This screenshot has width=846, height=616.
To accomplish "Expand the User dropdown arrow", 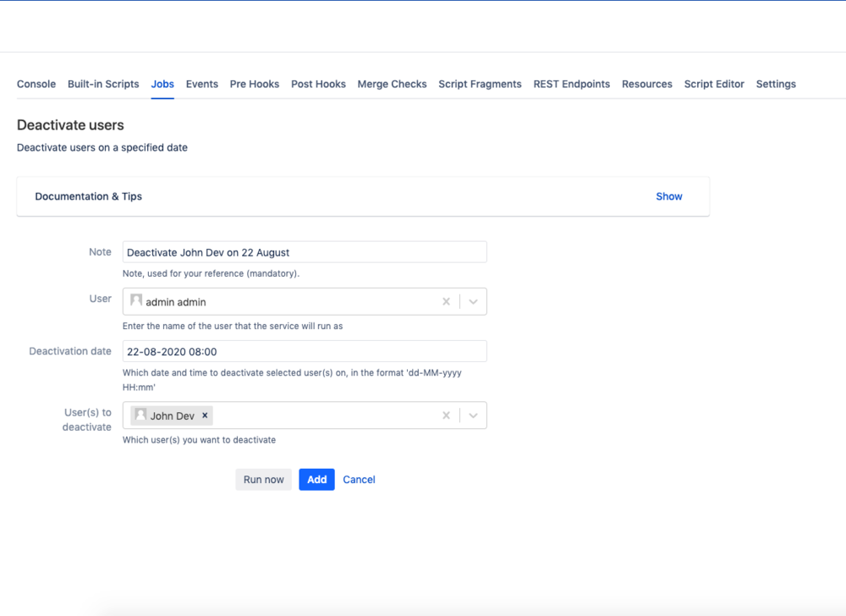I will tap(473, 301).
